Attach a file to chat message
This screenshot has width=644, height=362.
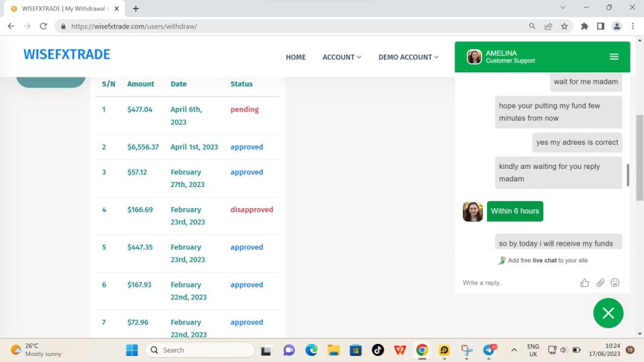[601, 282]
